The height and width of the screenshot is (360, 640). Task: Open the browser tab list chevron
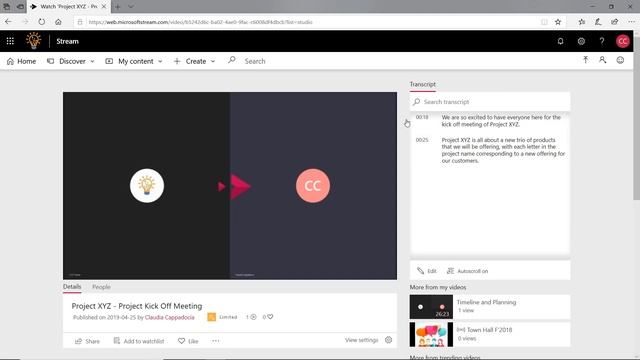131,7
